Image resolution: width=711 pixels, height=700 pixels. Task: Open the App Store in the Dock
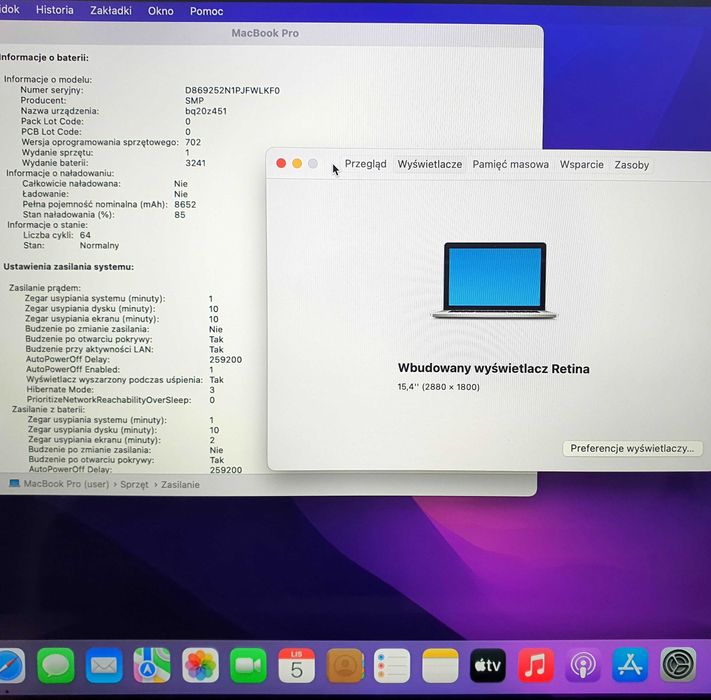pyautogui.click(x=630, y=666)
